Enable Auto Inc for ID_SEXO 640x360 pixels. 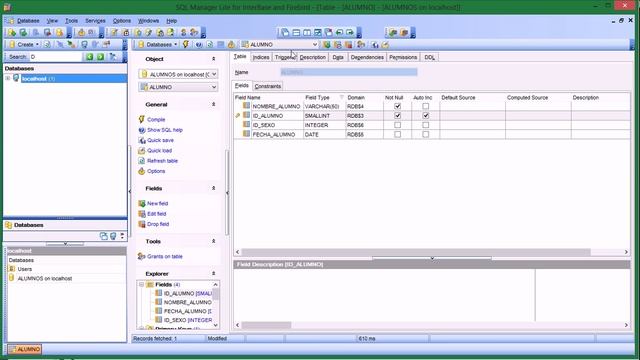[425, 125]
